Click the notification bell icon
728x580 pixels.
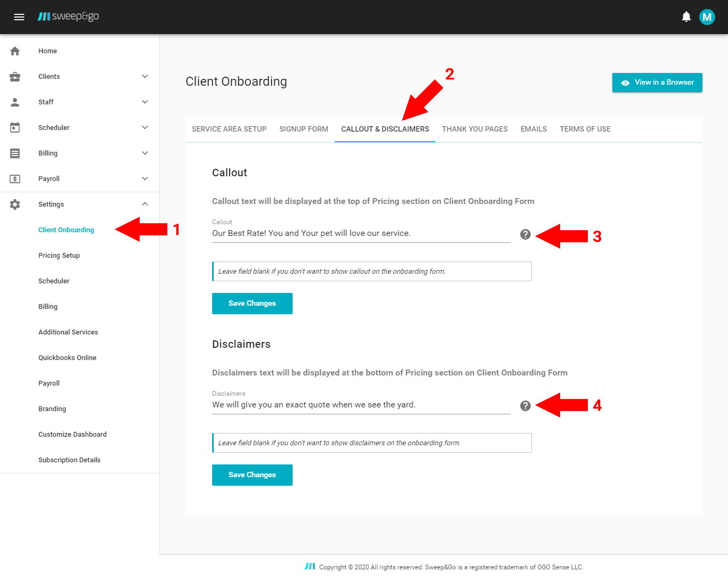[686, 17]
